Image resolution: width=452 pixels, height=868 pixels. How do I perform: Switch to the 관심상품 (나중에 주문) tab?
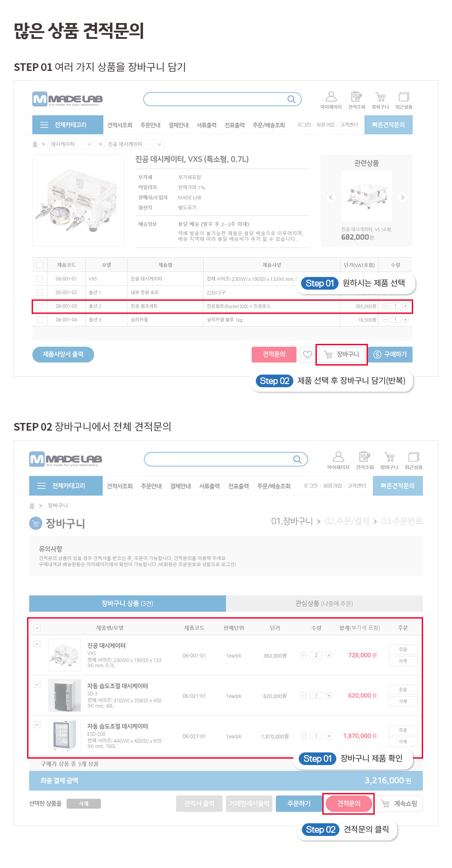(324, 603)
